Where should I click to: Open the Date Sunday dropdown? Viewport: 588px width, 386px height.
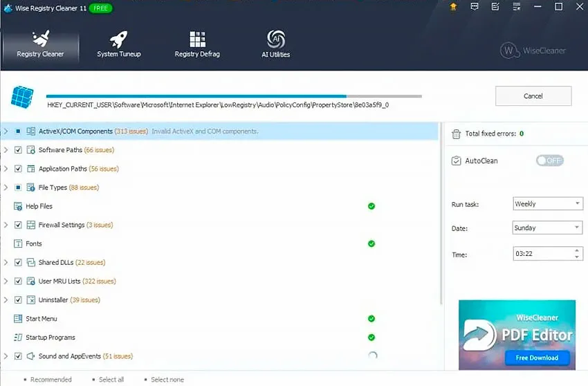click(547, 228)
